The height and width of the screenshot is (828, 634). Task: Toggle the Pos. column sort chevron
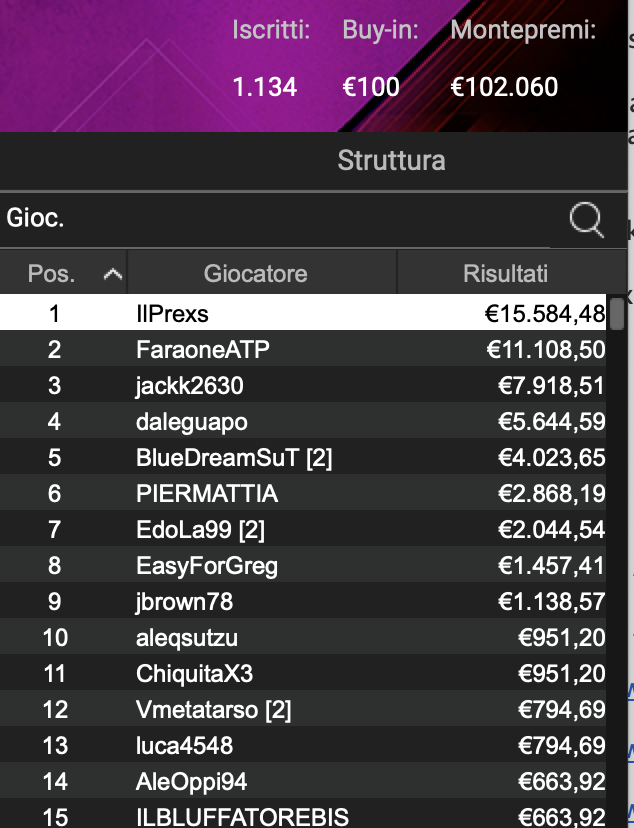pos(113,272)
